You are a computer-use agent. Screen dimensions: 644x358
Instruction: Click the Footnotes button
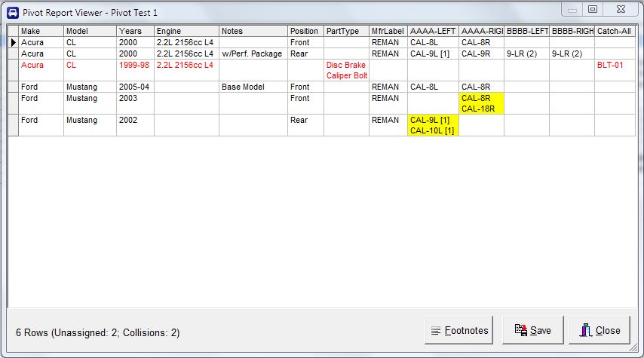click(459, 330)
